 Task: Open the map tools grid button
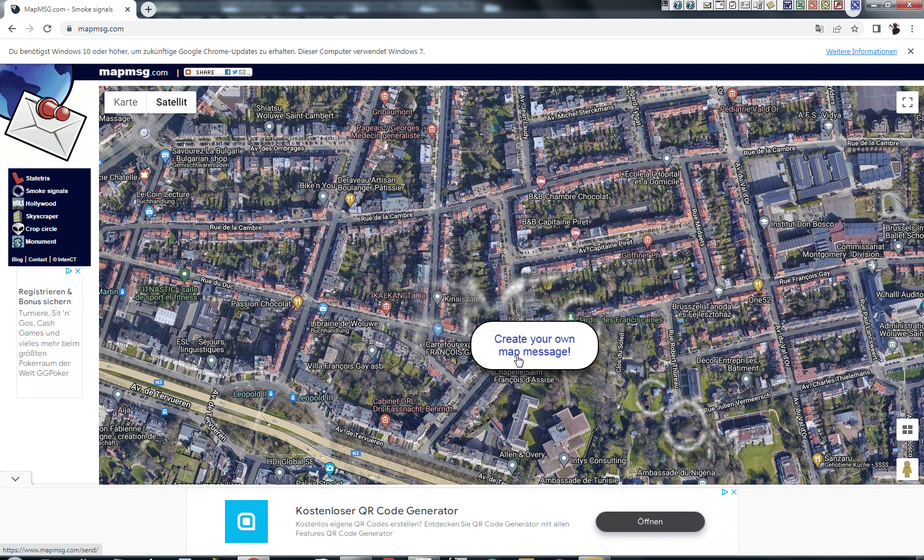point(908,430)
